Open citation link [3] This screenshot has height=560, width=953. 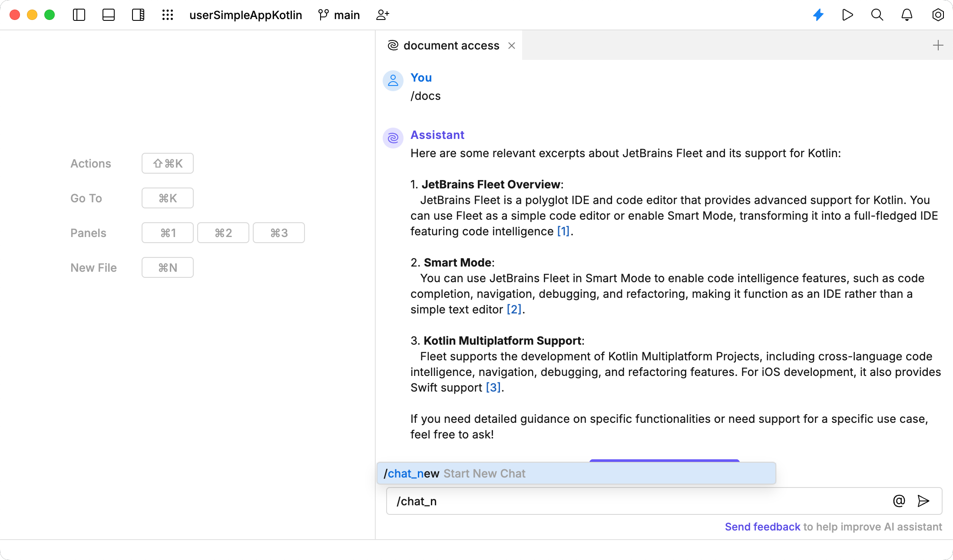point(493,388)
